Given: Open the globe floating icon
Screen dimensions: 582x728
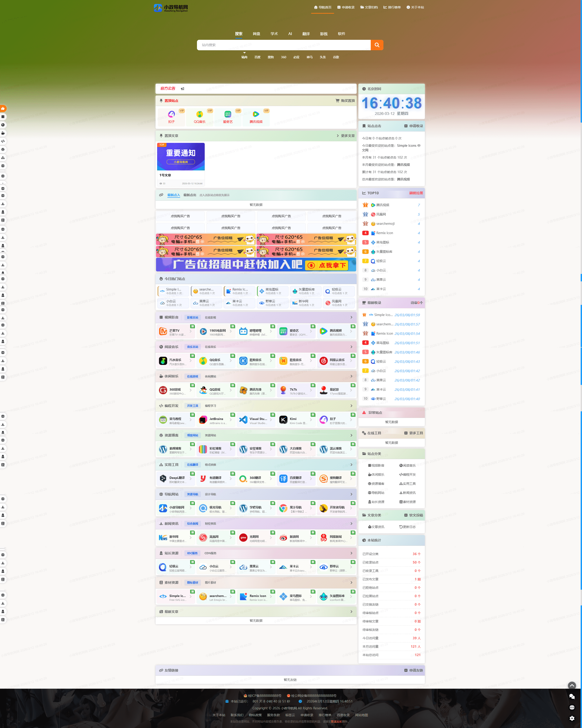Looking at the screenshot, I should point(572,707).
